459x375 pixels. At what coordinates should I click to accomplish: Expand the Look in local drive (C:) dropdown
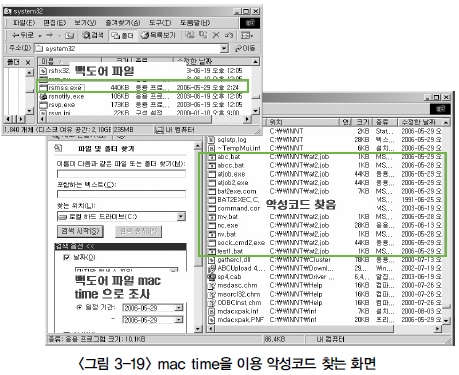(x=181, y=217)
